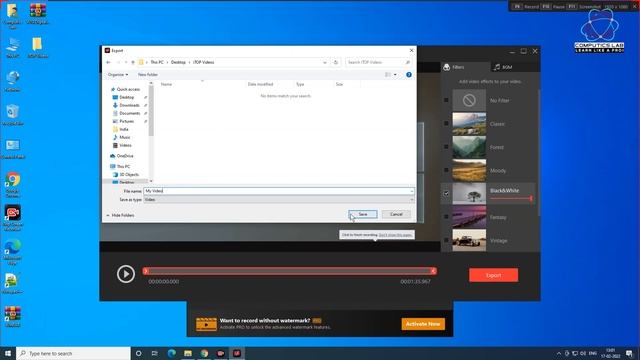Image resolution: width=640 pixels, height=360 pixels.
Task: Click the search magnifier in the dialog
Action: point(407,62)
